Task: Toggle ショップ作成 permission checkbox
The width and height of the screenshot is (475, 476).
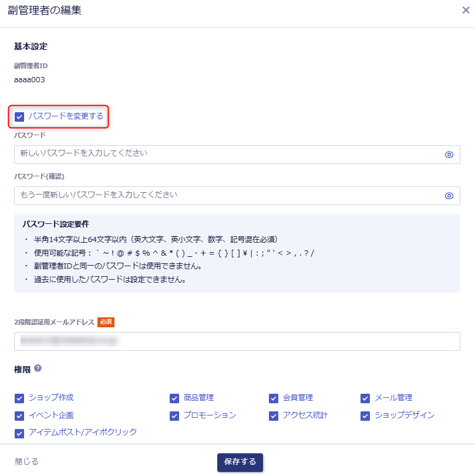Action: pos(19,398)
